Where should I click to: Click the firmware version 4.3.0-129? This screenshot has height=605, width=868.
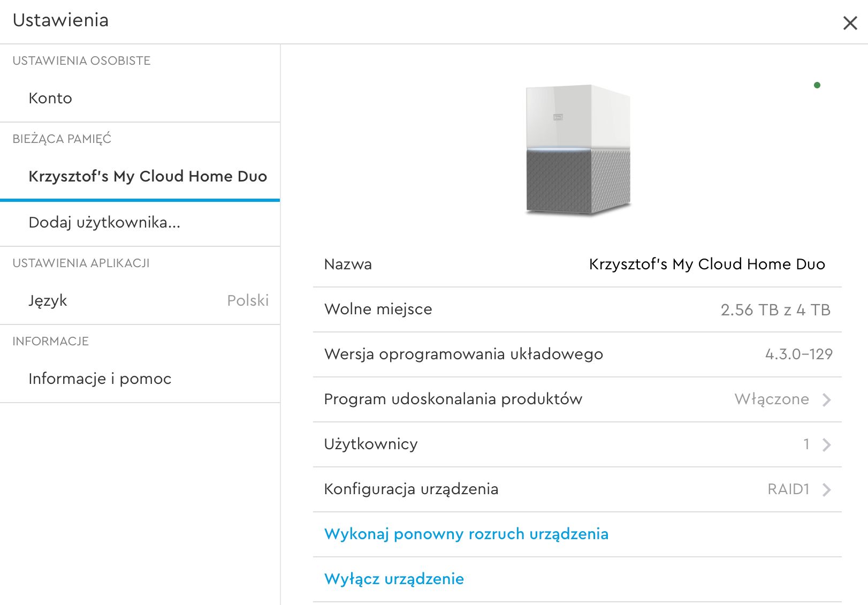(x=798, y=354)
